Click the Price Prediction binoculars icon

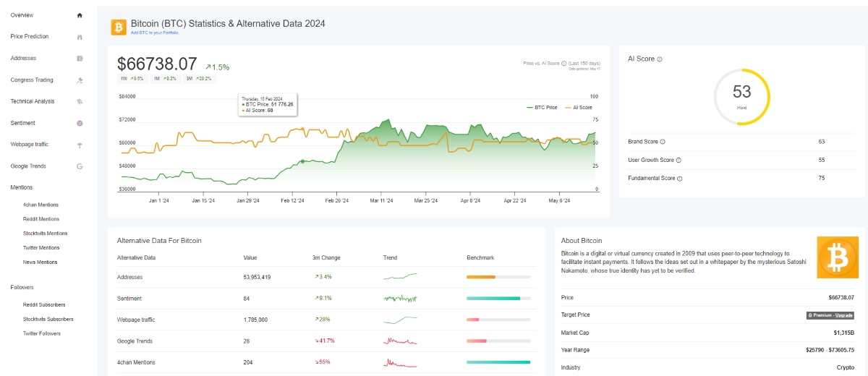(80, 37)
